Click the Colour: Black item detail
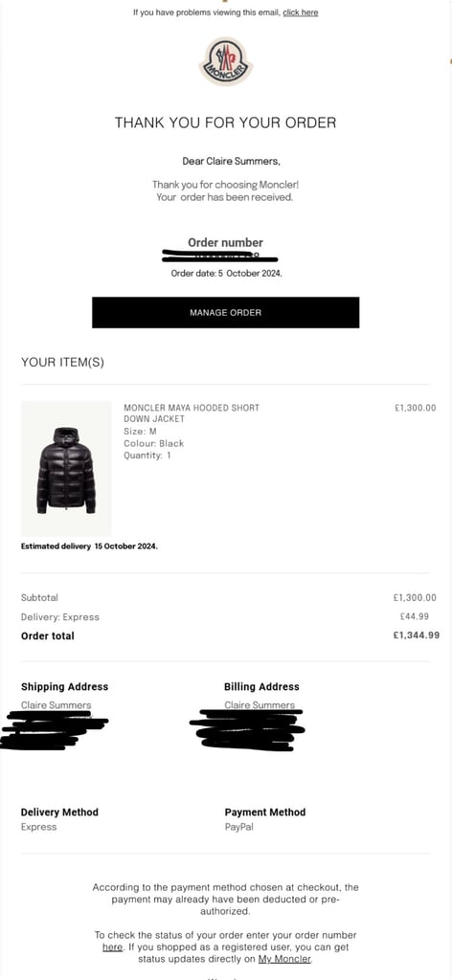Viewport: 452px width, 980px height. (x=154, y=443)
